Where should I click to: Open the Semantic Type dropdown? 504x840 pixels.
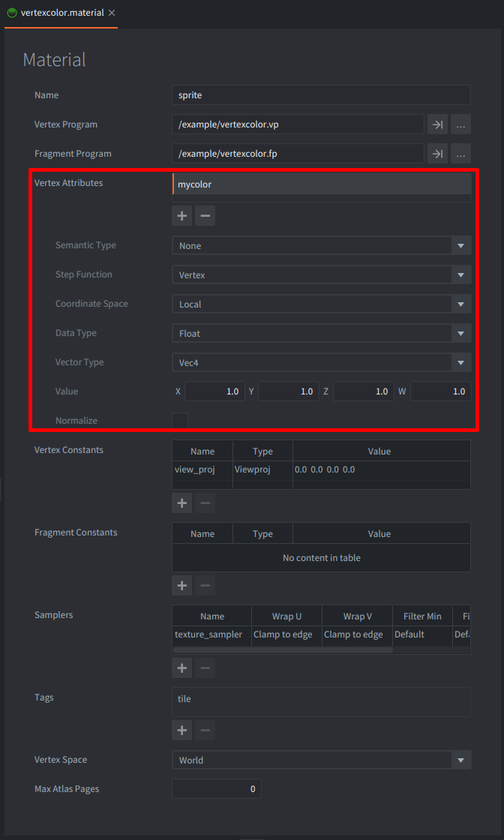pyautogui.click(x=321, y=246)
